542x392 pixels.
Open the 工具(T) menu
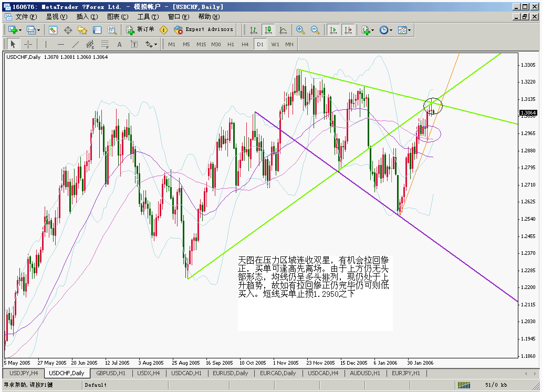click(x=148, y=17)
